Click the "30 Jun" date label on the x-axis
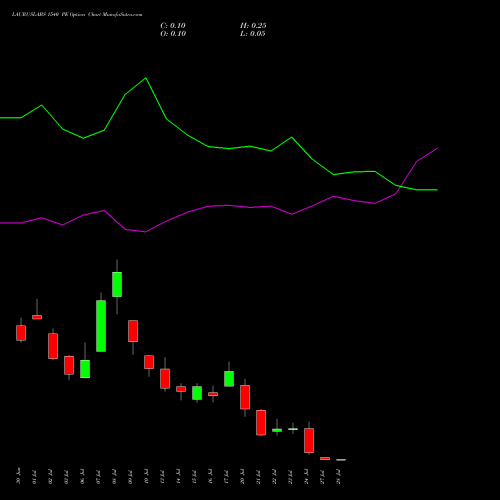 (18, 477)
